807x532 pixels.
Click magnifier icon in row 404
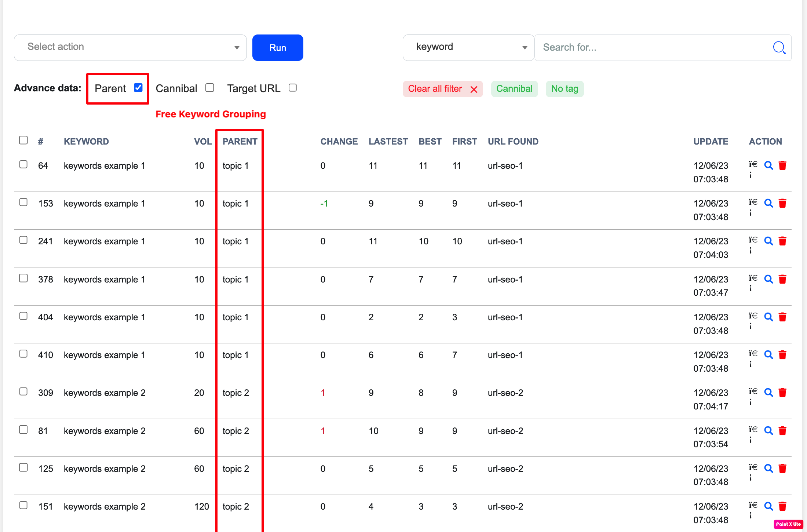pos(768,317)
